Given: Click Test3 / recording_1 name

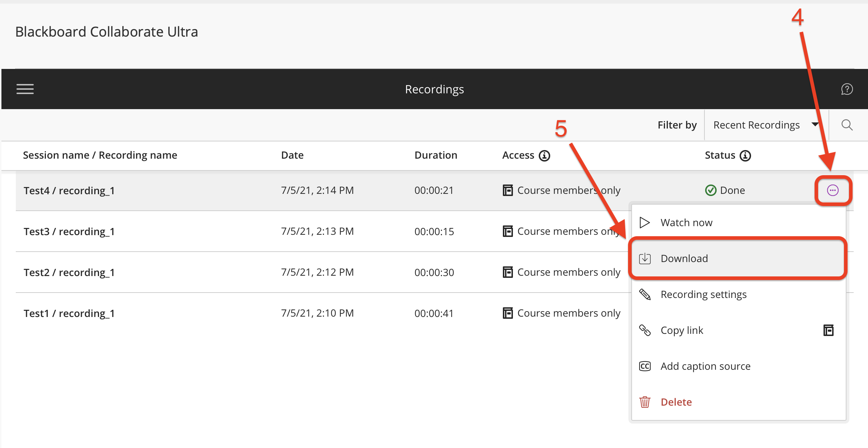Looking at the screenshot, I should coord(69,232).
